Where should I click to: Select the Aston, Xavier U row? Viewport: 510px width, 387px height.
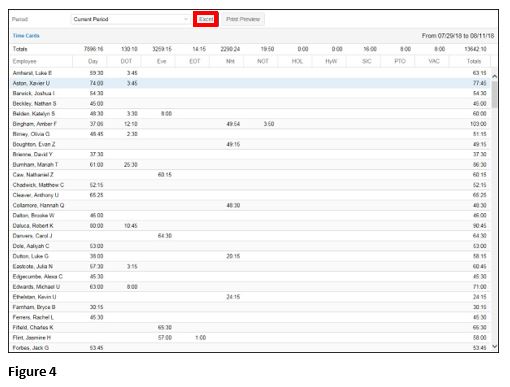coord(251,83)
